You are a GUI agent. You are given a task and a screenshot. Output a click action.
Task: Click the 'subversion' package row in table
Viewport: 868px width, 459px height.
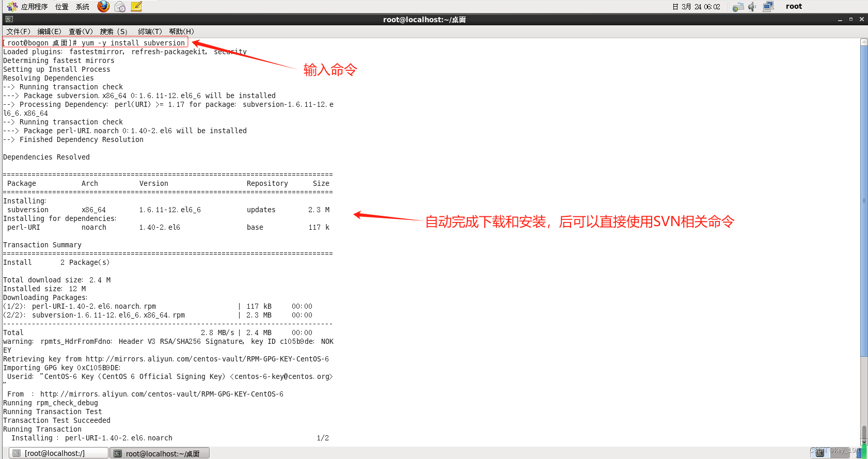tap(168, 210)
